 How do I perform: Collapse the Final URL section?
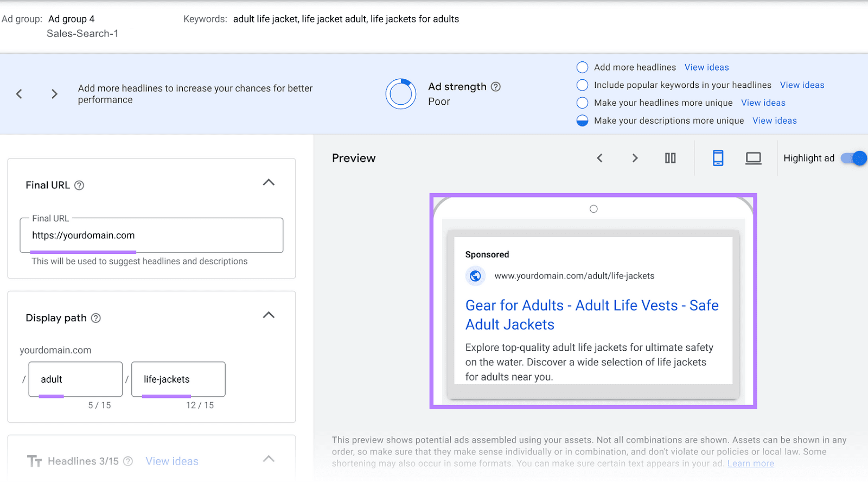269,182
